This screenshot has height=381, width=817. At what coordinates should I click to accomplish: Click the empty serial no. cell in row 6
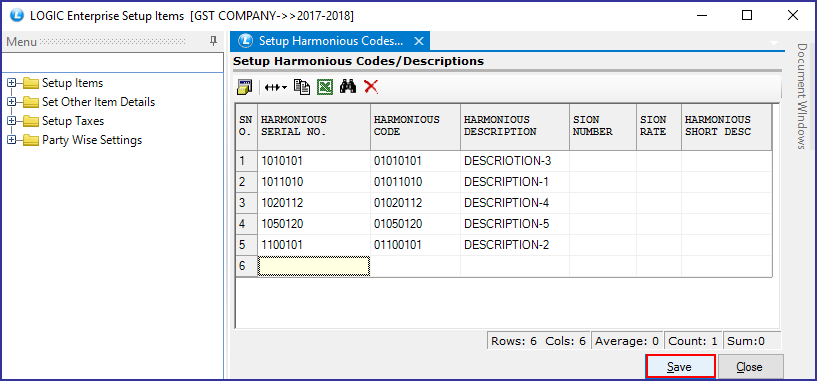(x=314, y=266)
